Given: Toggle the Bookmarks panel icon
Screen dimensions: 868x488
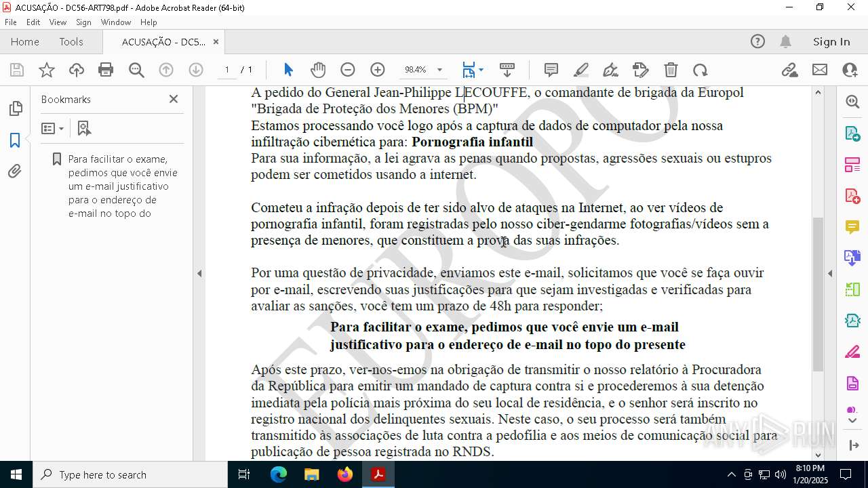Looking at the screenshot, I should tap(15, 140).
